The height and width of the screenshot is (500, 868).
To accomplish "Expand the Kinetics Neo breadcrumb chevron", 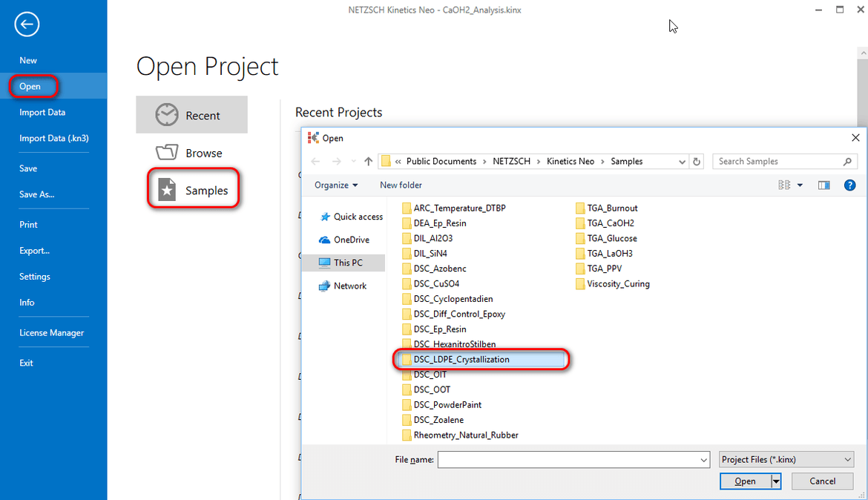I will point(602,161).
